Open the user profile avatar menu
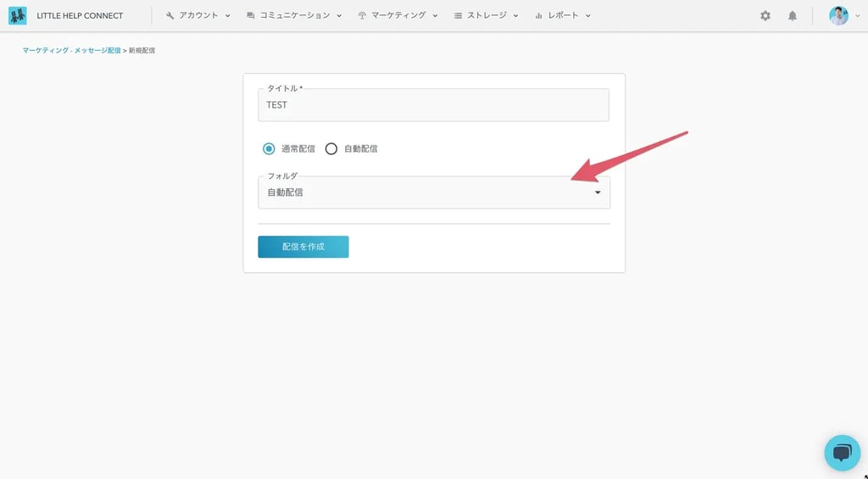This screenshot has width=868, height=479. (838, 15)
